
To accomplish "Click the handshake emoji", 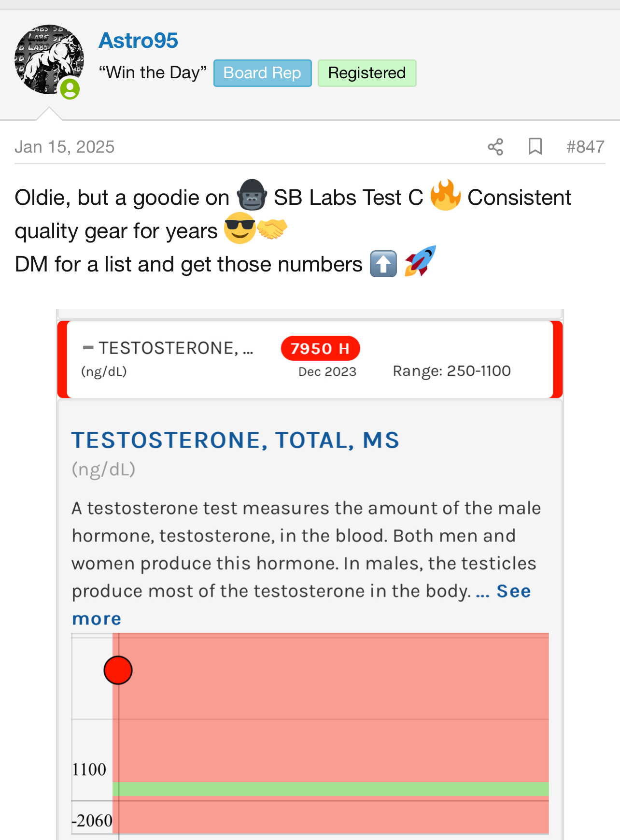I will (x=272, y=229).
